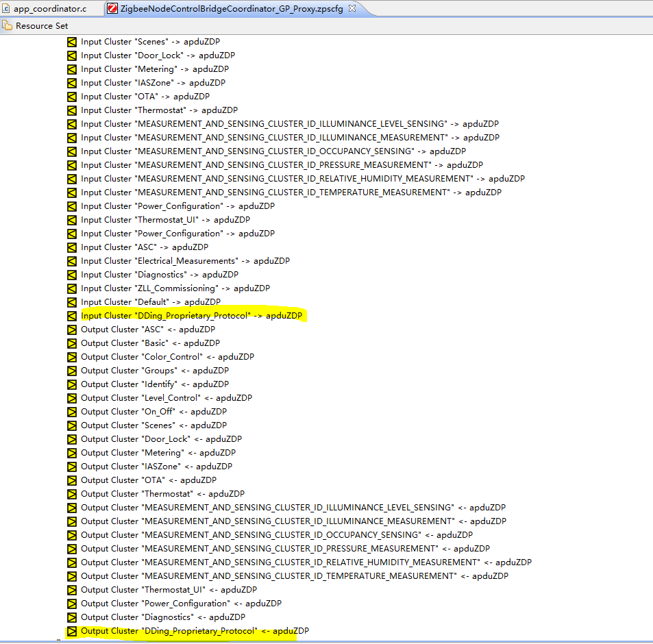The width and height of the screenshot is (653, 644).
Task: Select Output Cluster TEMPERATURE_MEASUREMENT row
Action: point(288,576)
